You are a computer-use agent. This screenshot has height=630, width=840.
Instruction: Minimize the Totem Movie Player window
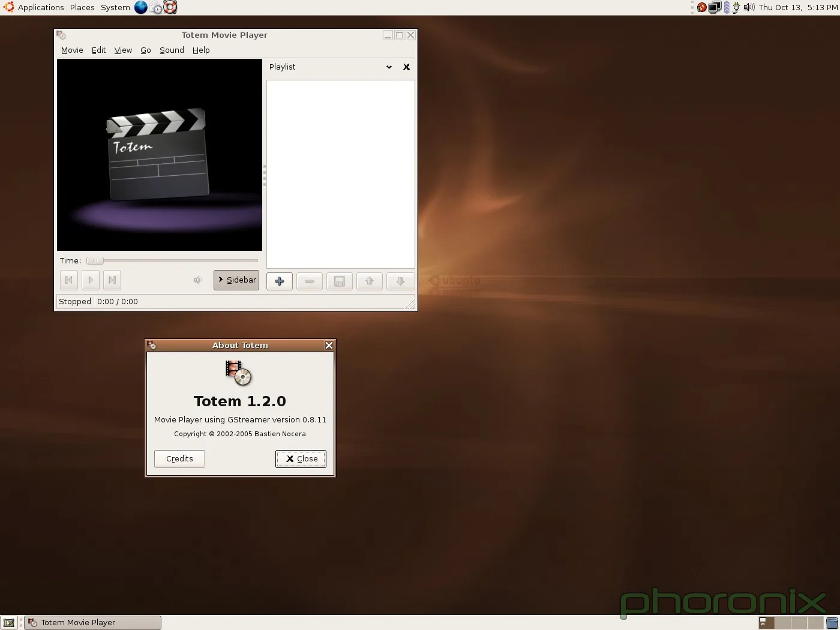(388, 35)
